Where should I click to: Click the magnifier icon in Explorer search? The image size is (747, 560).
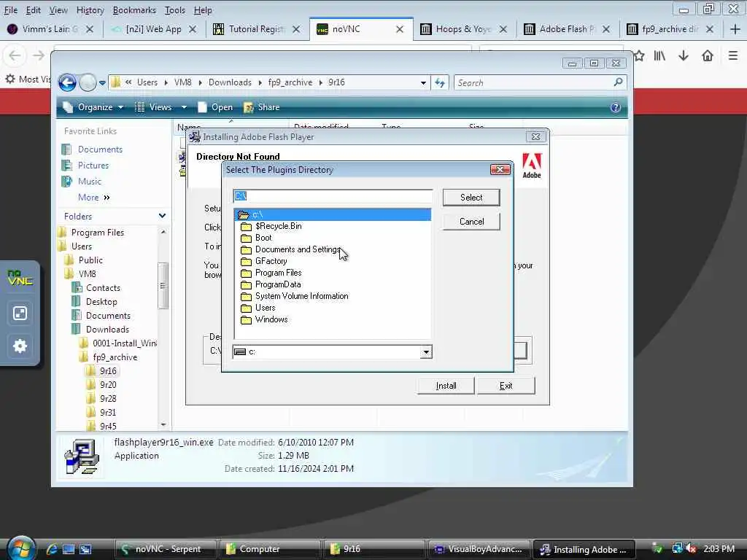click(619, 82)
